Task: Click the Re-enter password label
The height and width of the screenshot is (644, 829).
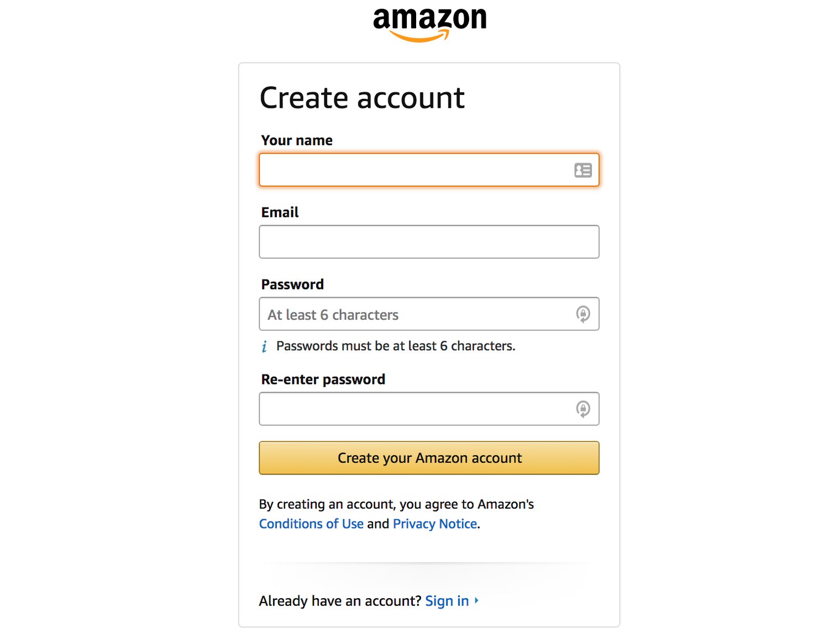Action: [x=323, y=379]
